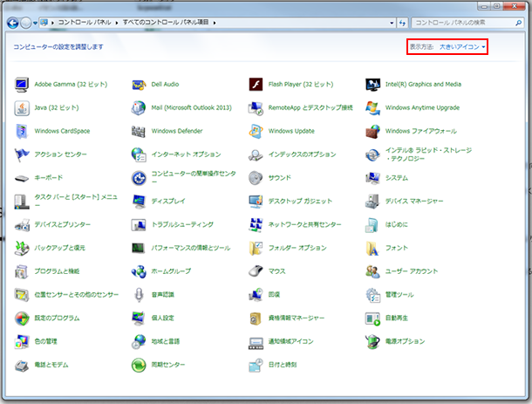Expand arrow after すべてのコントロール パネル項目

(215, 23)
